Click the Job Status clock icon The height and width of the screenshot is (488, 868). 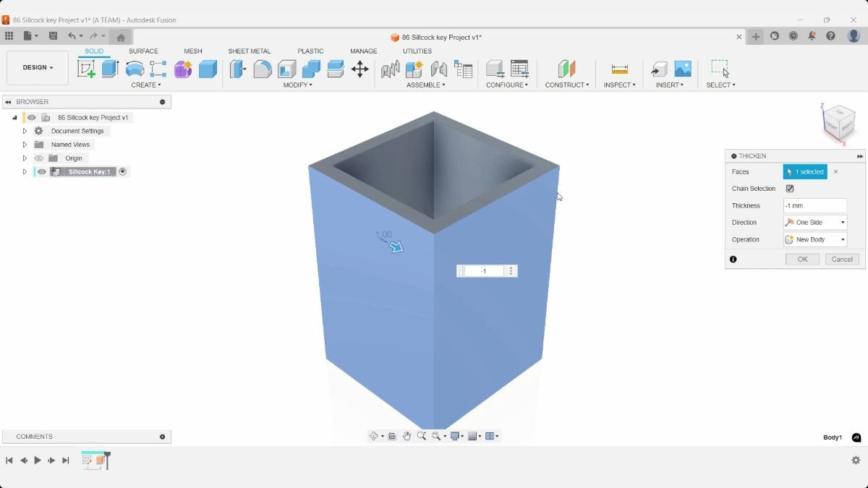pyautogui.click(x=793, y=36)
